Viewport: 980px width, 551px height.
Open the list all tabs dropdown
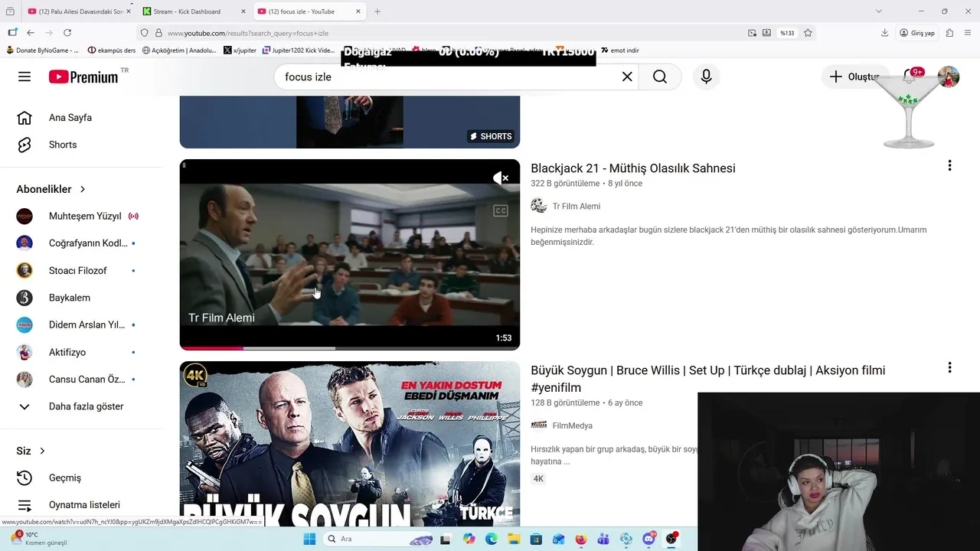click(878, 11)
